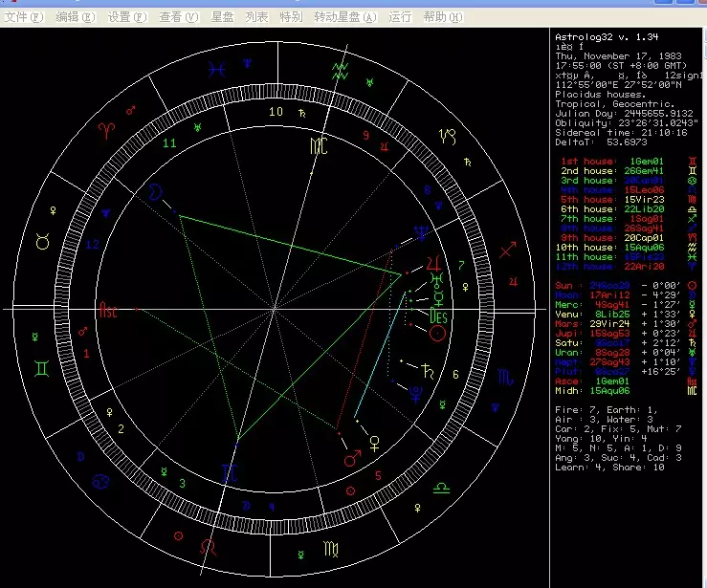
Task: Click the 'Julian Day: 2445655.9132' line
Action: [624, 114]
